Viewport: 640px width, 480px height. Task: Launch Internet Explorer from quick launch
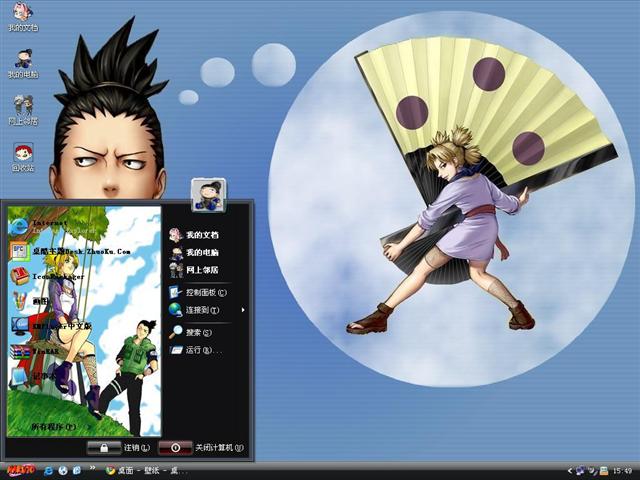(x=49, y=471)
